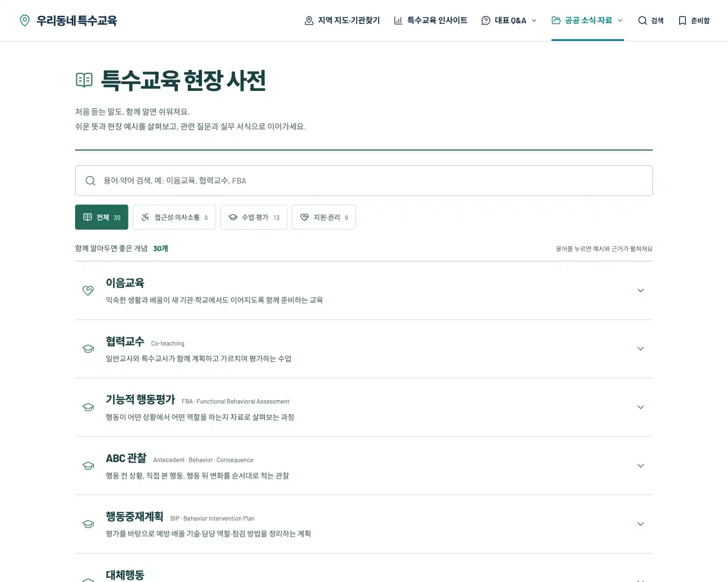Click the Antecedent · Behavior · Consequence label
Screen dimensions: 728x582
pos(203,460)
